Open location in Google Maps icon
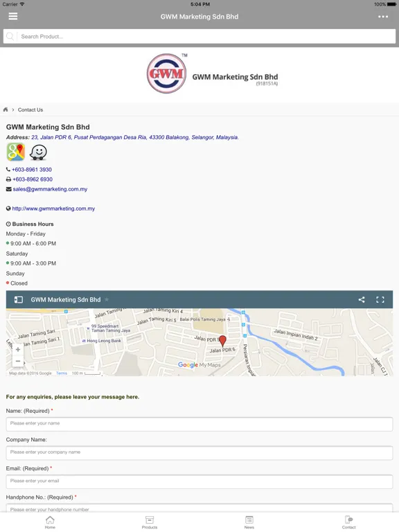 pos(16,152)
